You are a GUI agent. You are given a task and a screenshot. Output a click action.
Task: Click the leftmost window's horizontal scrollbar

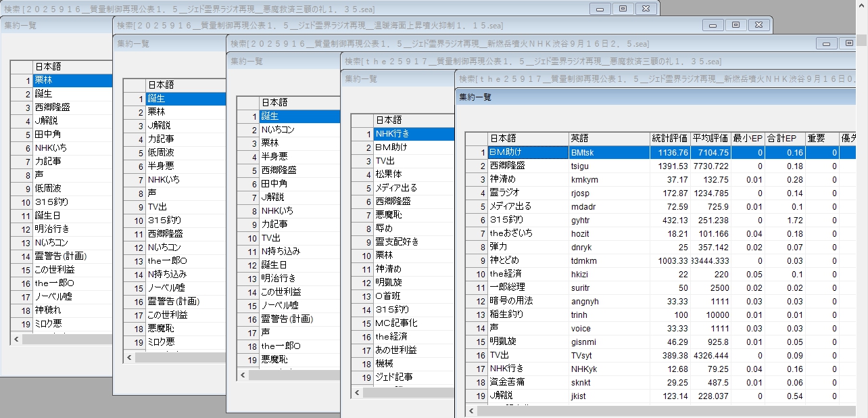[x=66, y=340]
